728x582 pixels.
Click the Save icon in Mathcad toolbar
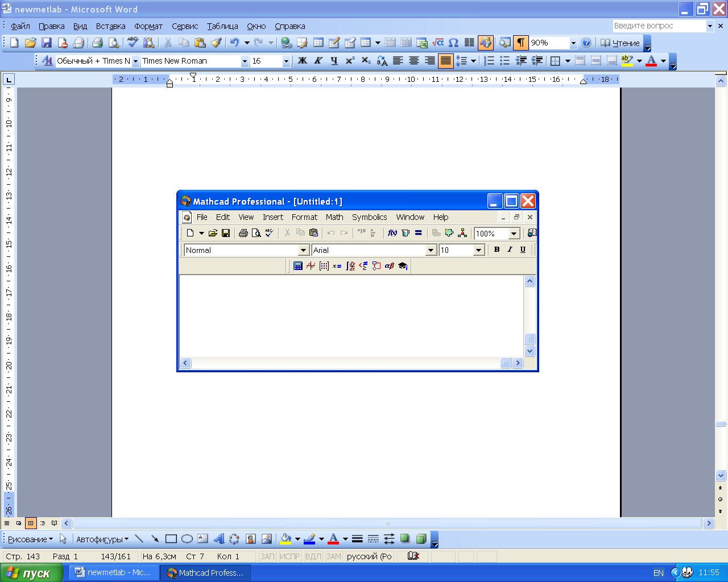226,233
